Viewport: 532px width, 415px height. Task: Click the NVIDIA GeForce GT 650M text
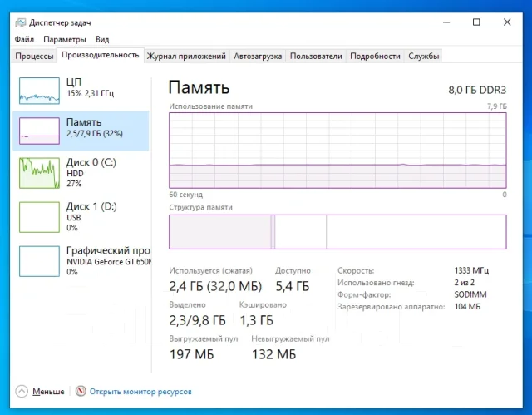pyautogui.click(x=109, y=262)
